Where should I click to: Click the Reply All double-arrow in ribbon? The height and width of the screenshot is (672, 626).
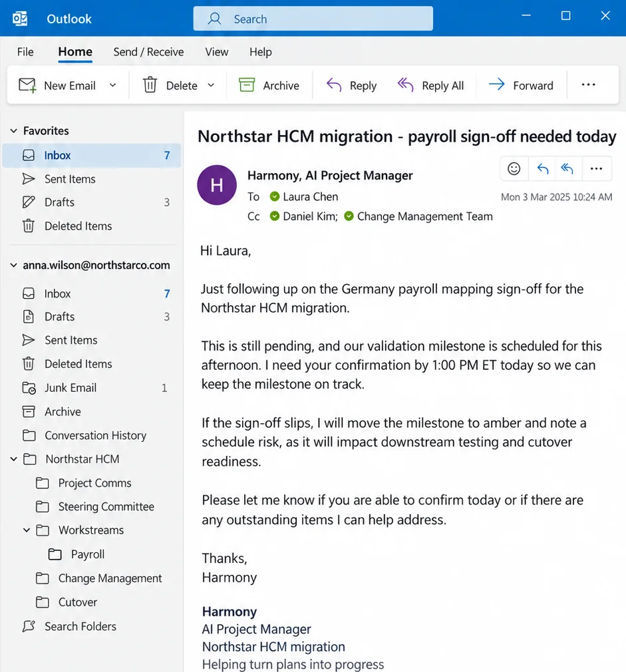[405, 85]
